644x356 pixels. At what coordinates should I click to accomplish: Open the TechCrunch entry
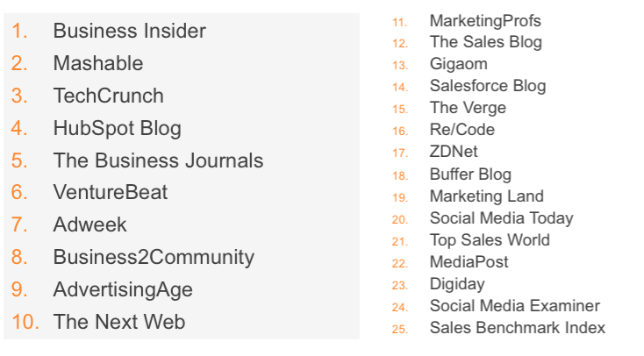tap(109, 96)
